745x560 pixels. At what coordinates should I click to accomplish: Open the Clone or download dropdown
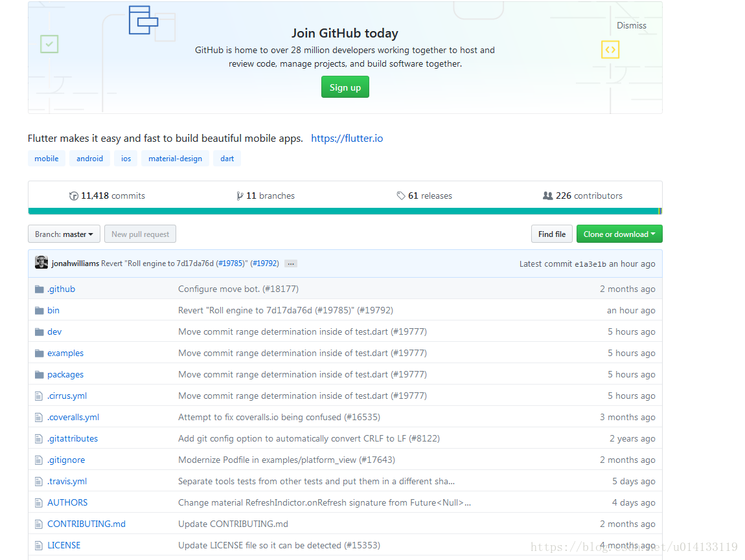tap(619, 234)
